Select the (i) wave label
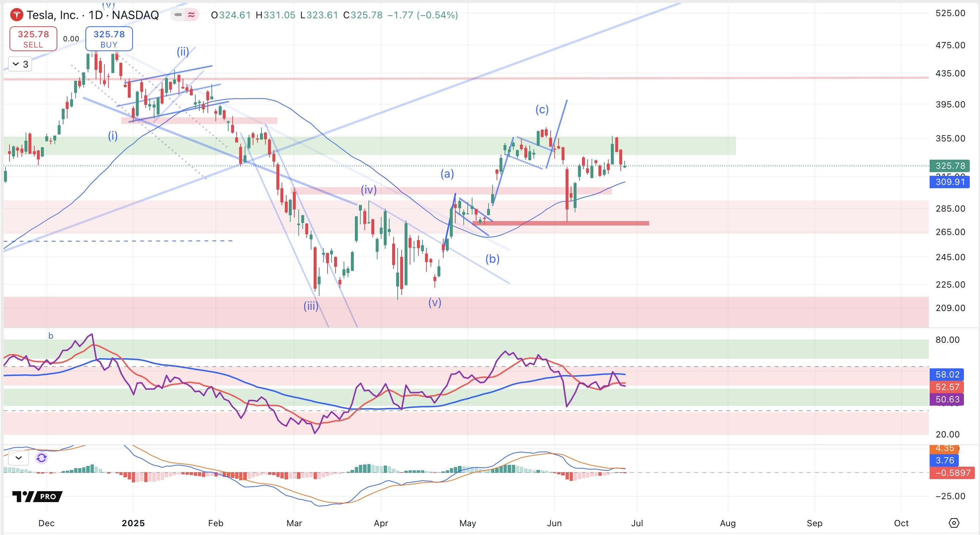The height and width of the screenshot is (535, 980). (x=112, y=136)
